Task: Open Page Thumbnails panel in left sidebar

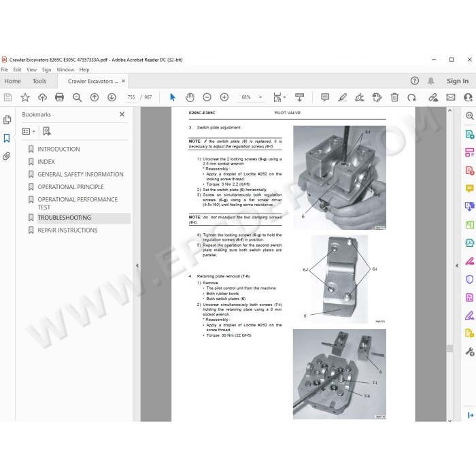Action: tap(7, 120)
